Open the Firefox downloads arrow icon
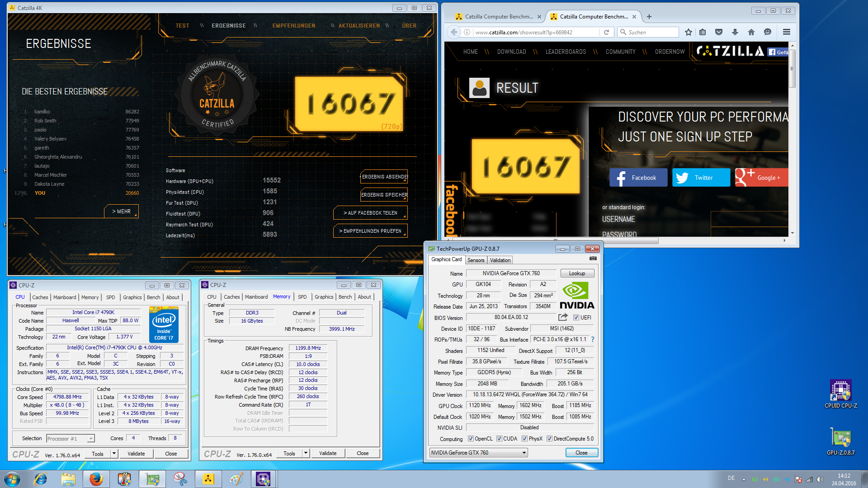The height and width of the screenshot is (488, 868). (735, 32)
